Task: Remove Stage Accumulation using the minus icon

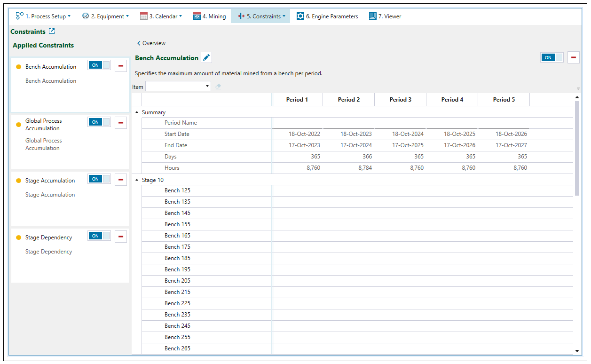Action: tap(121, 180)
